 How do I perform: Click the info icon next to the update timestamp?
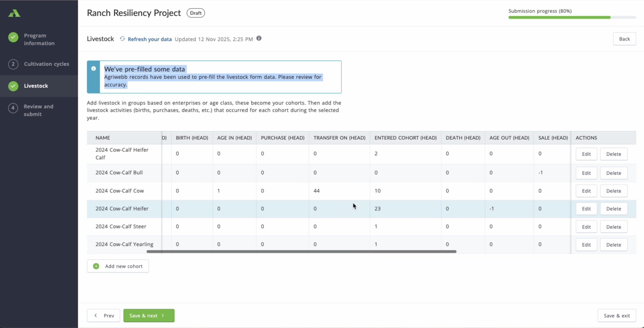[259, 38]
